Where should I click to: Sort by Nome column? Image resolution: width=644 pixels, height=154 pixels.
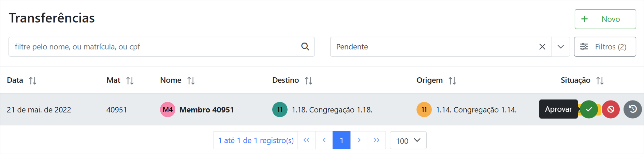pos(191,81)
